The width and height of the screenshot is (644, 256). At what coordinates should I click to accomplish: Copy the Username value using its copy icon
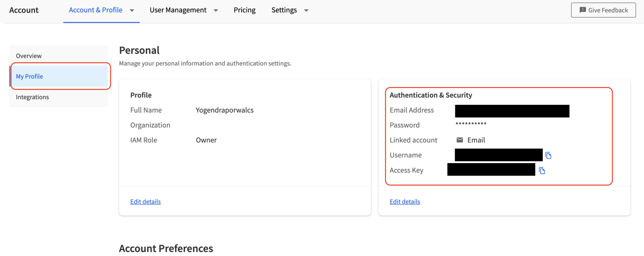[548, 155]
